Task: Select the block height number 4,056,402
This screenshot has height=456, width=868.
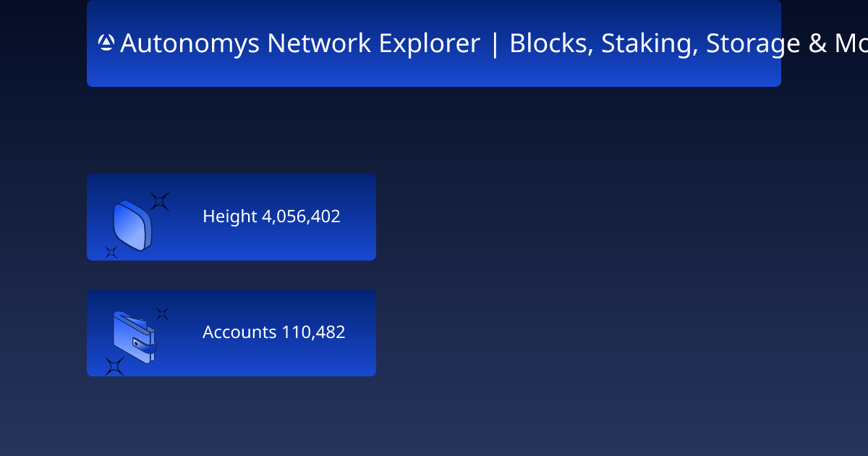Action: [301, 216]
